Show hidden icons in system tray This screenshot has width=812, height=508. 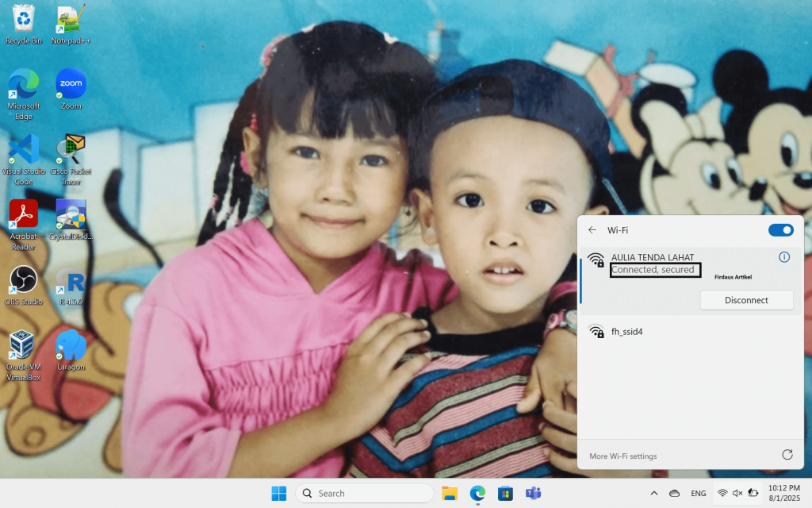point(654,493)
